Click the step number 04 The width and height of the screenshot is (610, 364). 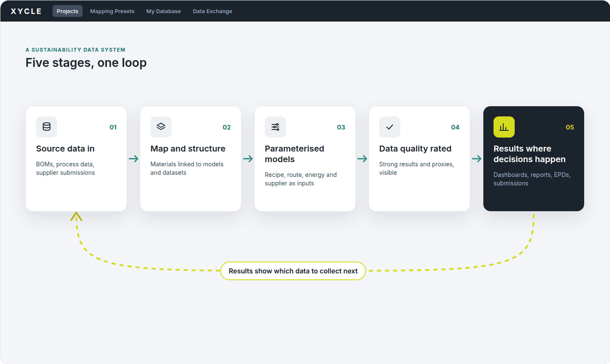click(x=455, y=127)
